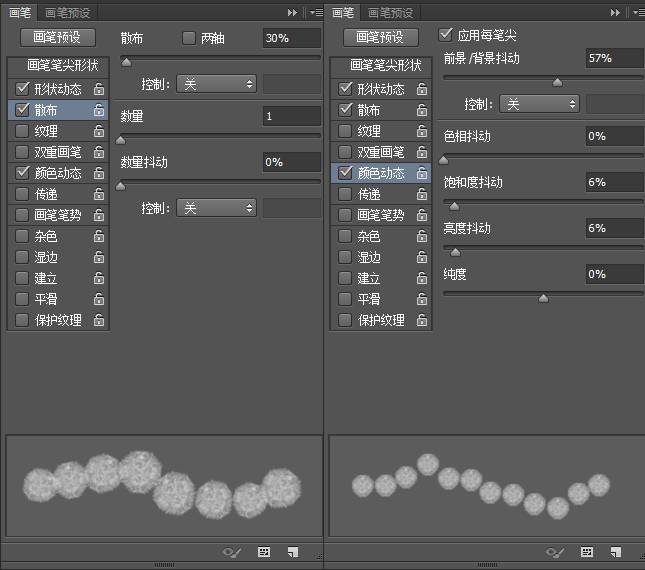Screen dimensions: 645x570
Task: Click the lock icon beside 传递 in right panel
Action: point(422,194)
